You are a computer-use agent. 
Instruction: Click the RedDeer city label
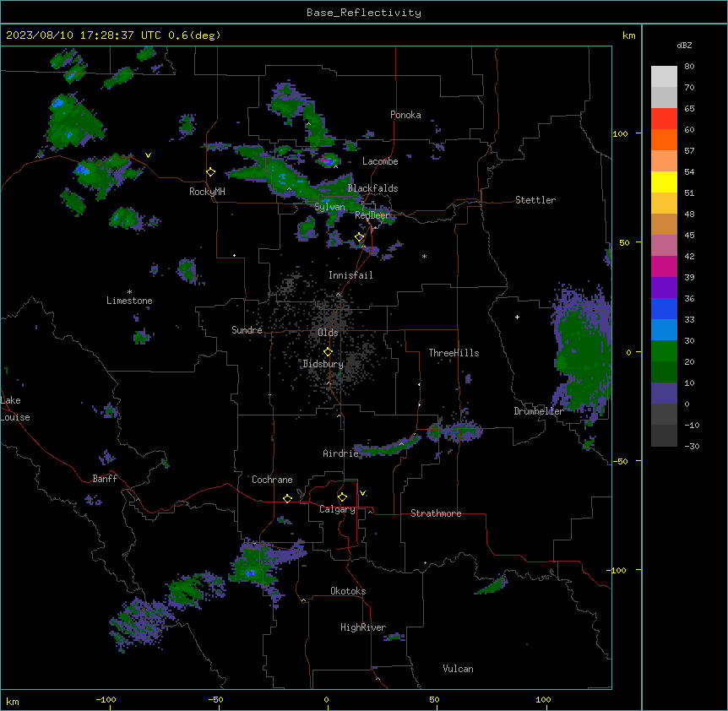coord(372,215)
